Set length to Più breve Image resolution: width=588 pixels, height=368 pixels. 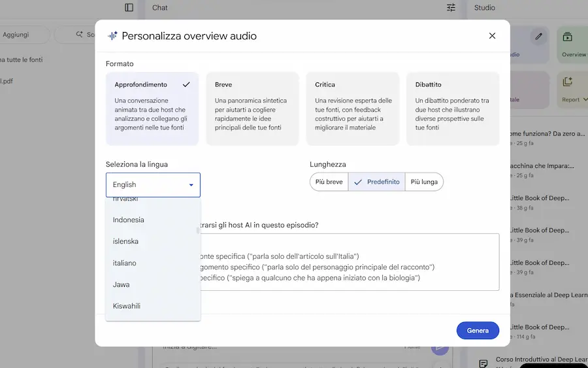[329, 182]
